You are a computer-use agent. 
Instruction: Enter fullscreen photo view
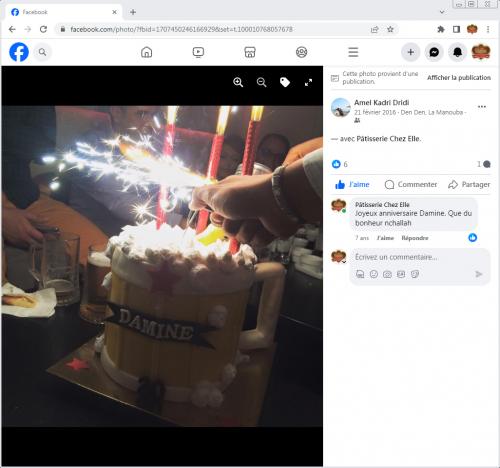[x=308, y=82]
